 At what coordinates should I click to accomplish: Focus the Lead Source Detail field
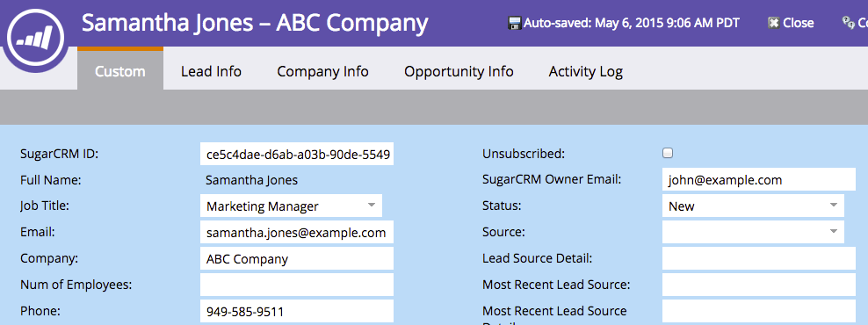pos(759,258)
